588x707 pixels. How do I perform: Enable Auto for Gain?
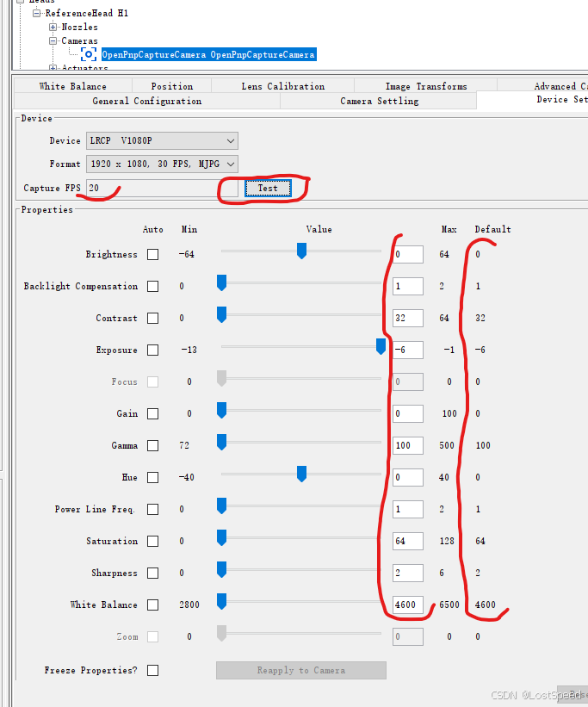click(x=153, y=413)
